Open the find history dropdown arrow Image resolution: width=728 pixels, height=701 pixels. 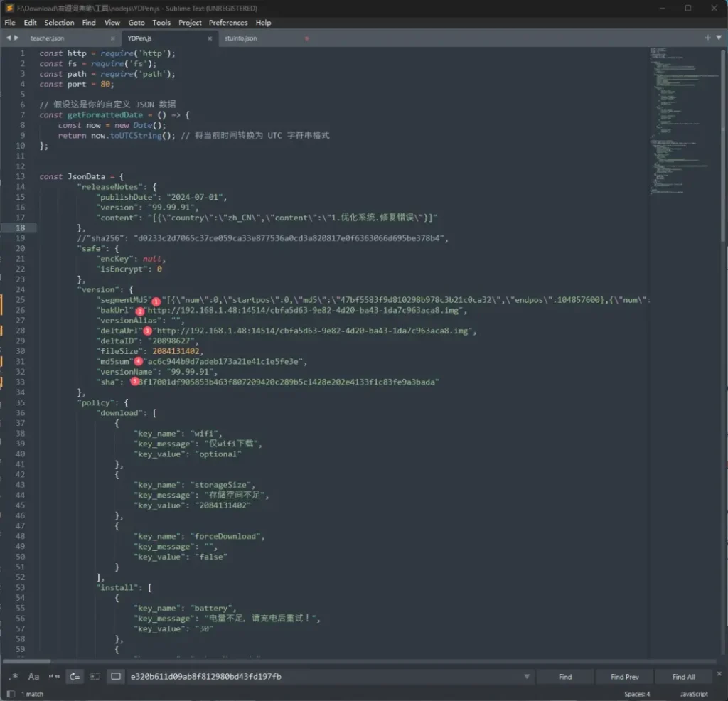coord(527,677)
